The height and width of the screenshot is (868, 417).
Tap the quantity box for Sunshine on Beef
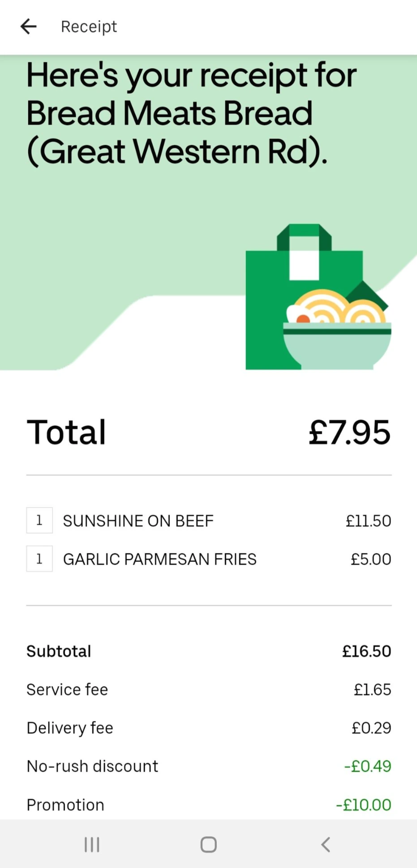tap(39, 520)
